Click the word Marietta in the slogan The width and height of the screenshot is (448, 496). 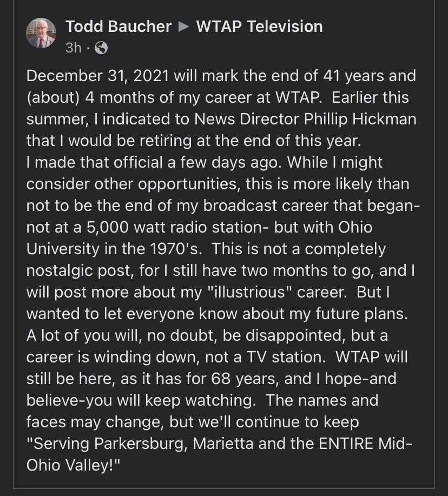[223, 444]
